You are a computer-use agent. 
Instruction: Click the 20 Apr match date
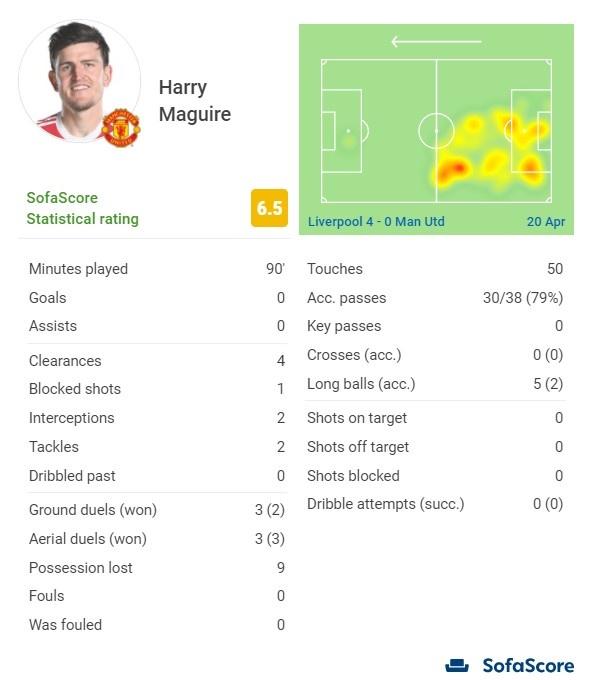(546, 222)
